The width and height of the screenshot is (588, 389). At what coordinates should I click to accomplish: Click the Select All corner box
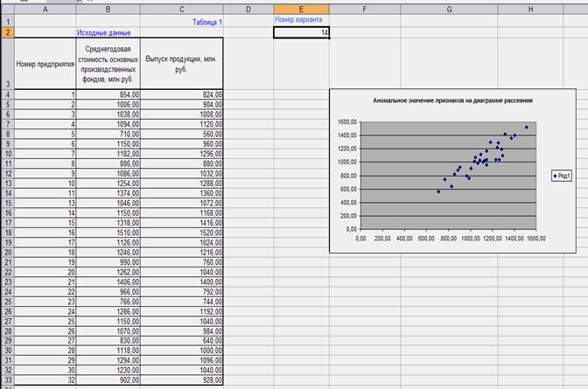pos(6,8)
